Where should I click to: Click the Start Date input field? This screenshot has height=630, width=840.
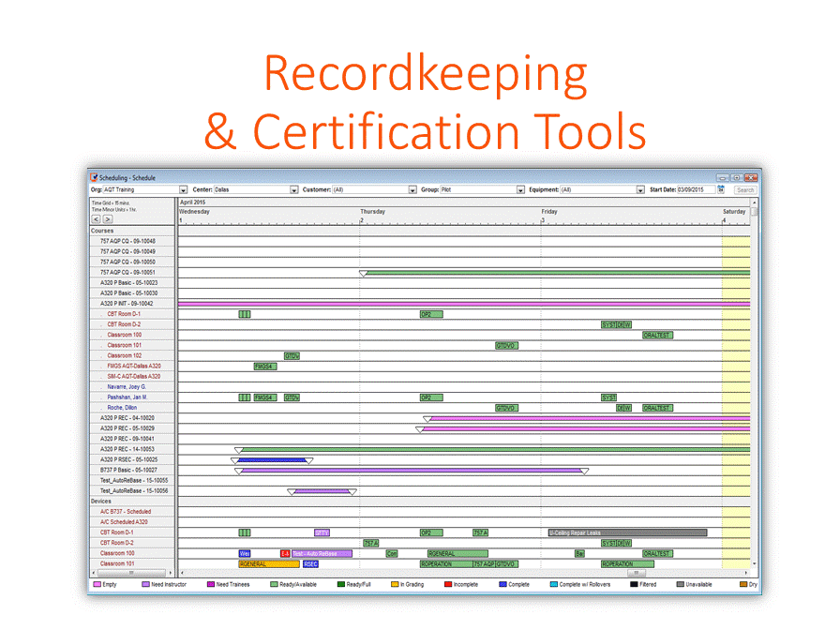[697, 190]
